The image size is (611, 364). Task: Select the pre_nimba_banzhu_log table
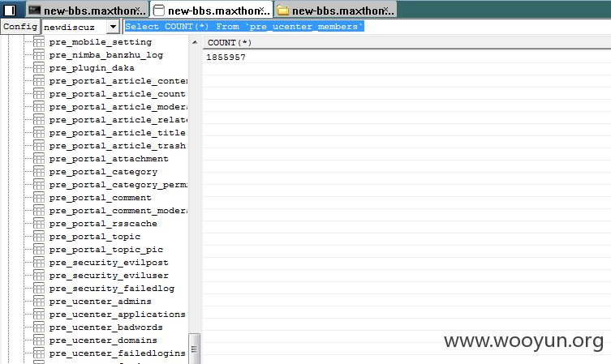point(106,55)
